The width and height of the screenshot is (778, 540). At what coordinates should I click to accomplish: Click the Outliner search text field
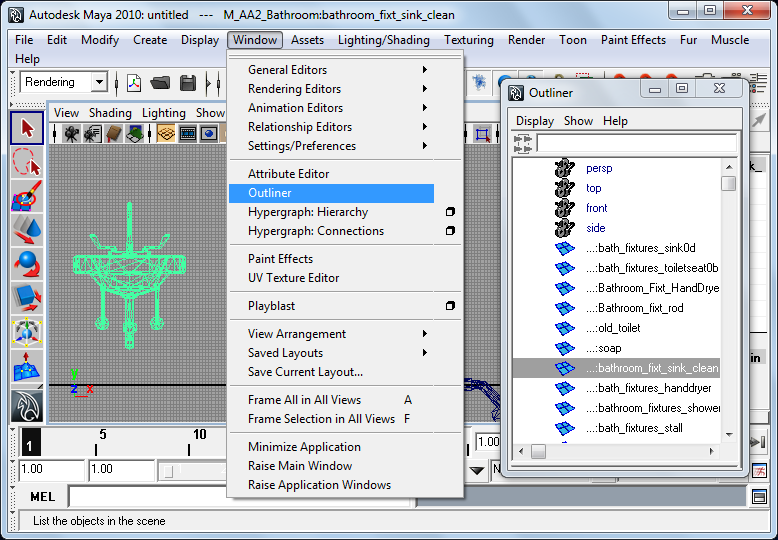coord(637,143)
